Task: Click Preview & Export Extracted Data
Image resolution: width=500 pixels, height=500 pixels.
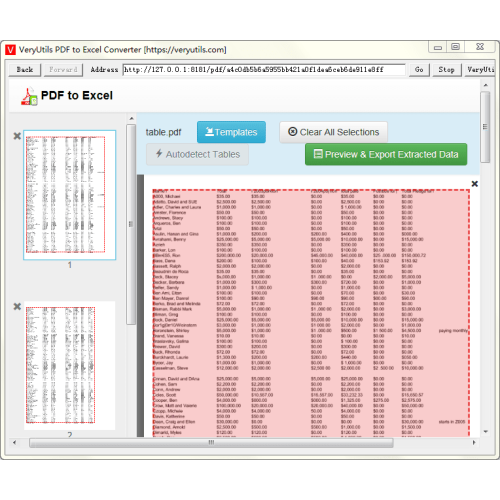Action: [386, 154]
